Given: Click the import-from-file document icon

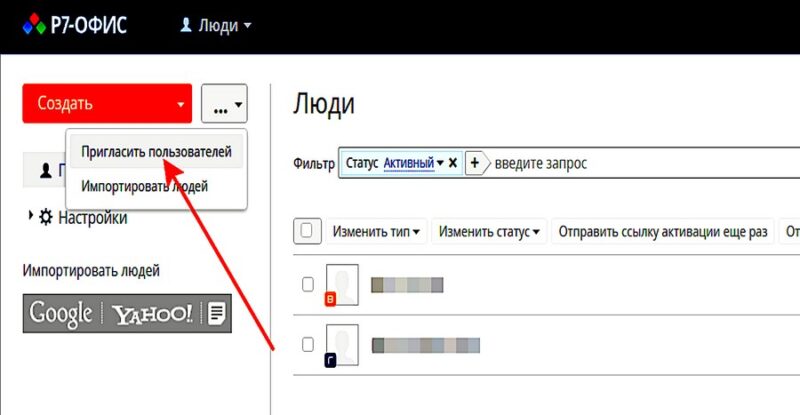Looking at the screenshot, I should pyautogui.click(x=217, y=313).
